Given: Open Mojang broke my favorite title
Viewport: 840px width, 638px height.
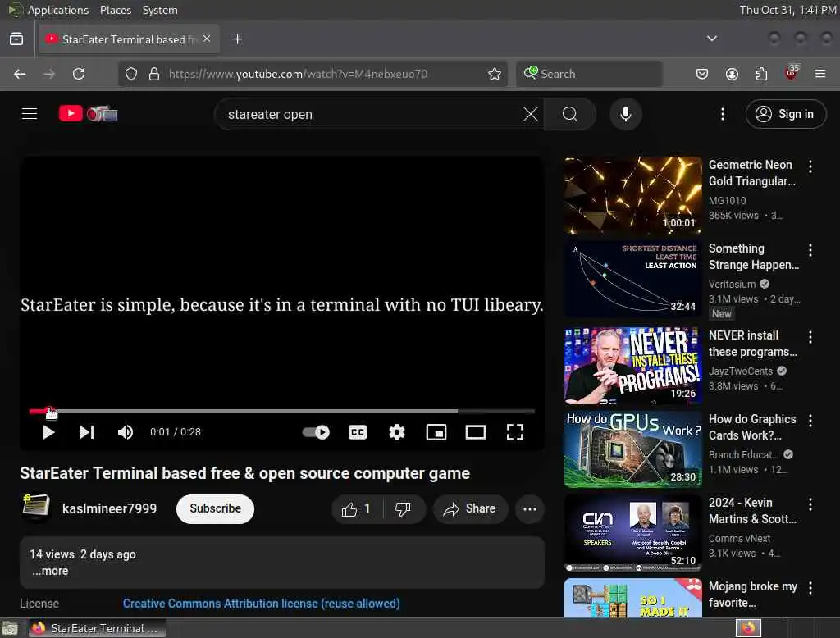Looking at the screenshot, I should point(753,595).
